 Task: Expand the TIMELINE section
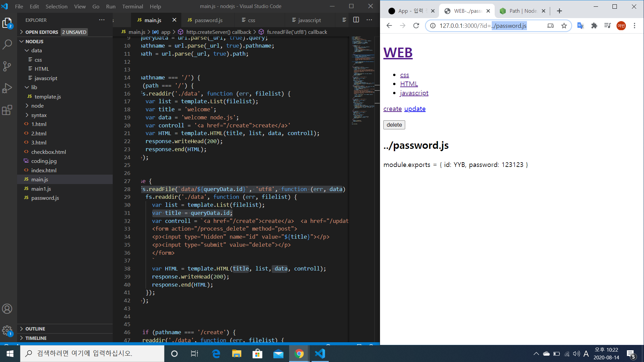tap(36, 338)
